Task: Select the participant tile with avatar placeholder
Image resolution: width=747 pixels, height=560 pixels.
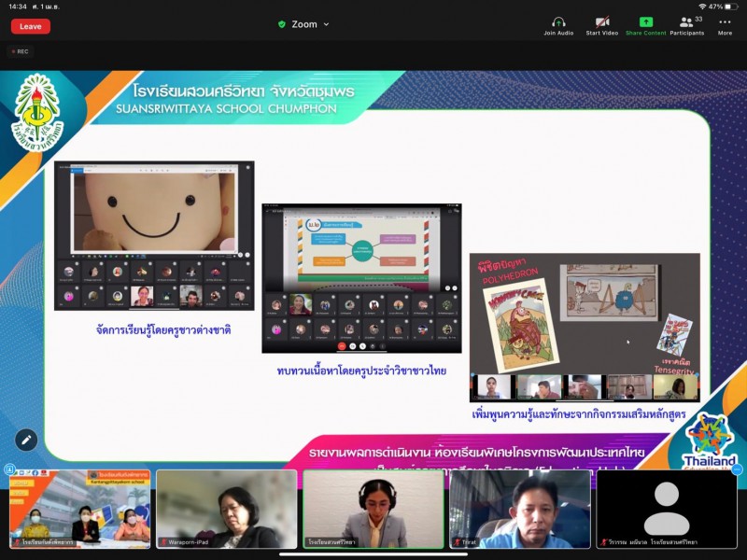Action: tap(666, 509)
